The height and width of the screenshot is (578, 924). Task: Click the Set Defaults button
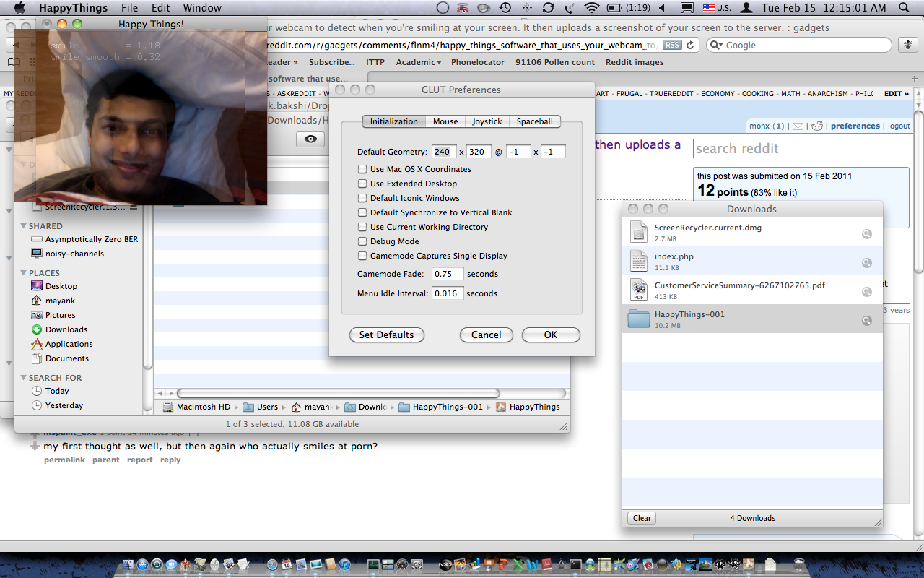[x=386, y=335]
